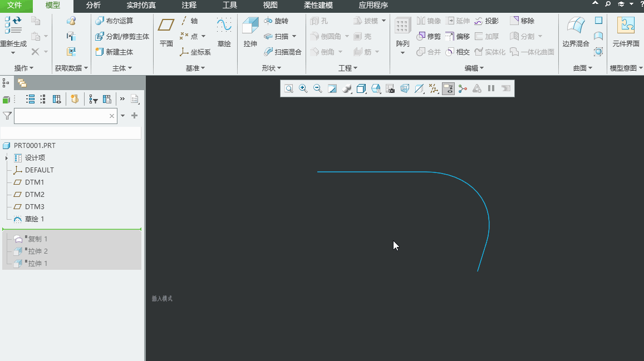This screenshot has height=361, width=644.
Task: Select 复制 1 in the model tree
Action: (38, 239)
